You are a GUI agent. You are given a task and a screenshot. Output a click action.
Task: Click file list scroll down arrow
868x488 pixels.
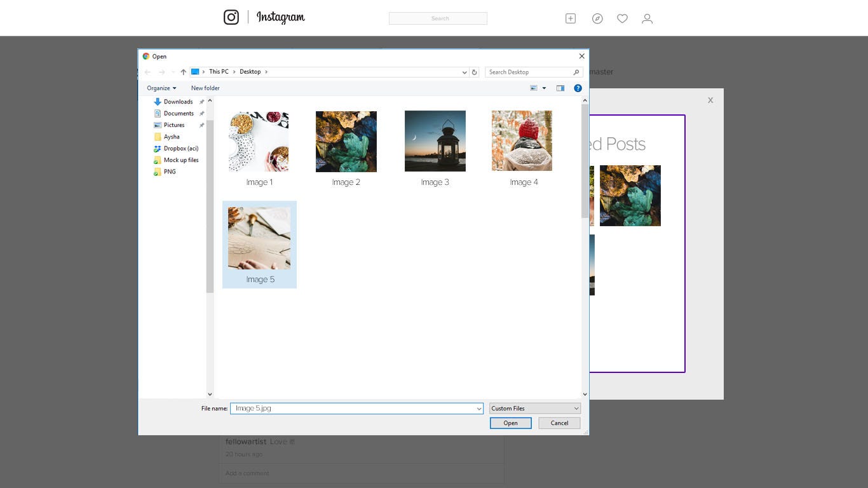coord(585,395)
